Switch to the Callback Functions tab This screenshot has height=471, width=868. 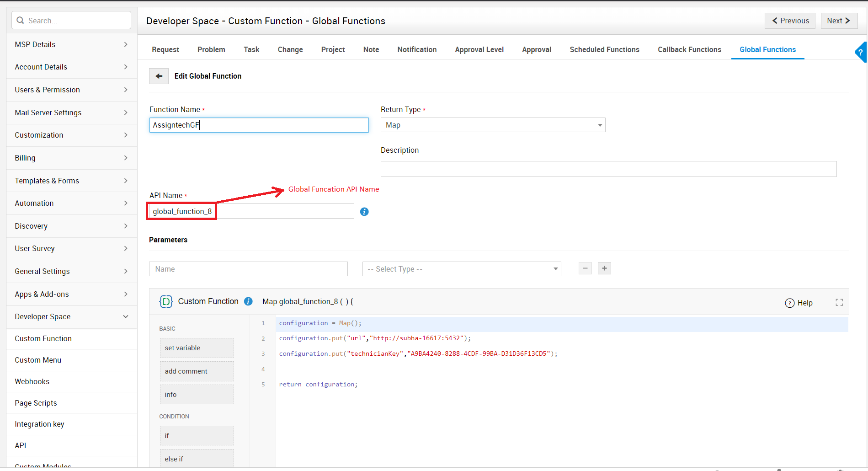click(689, 49)
